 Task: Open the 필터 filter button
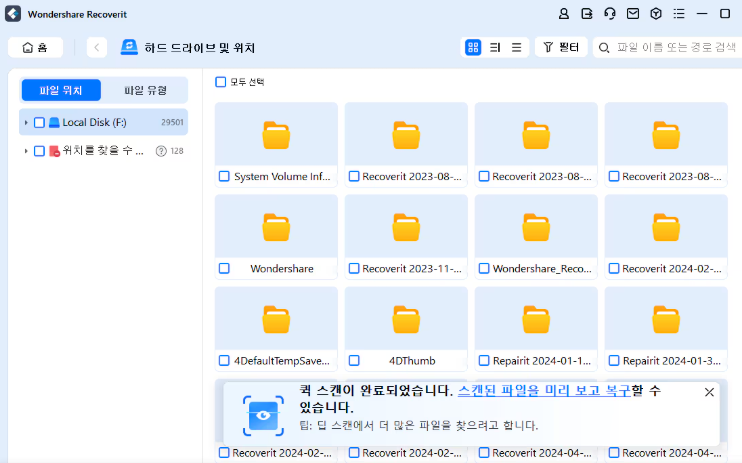[x=561, y=47]
